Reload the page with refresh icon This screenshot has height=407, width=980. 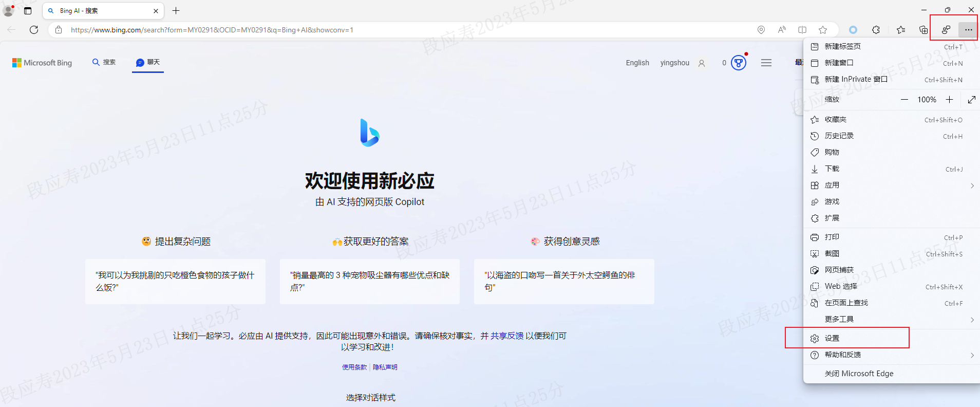(x=34, y=30)
